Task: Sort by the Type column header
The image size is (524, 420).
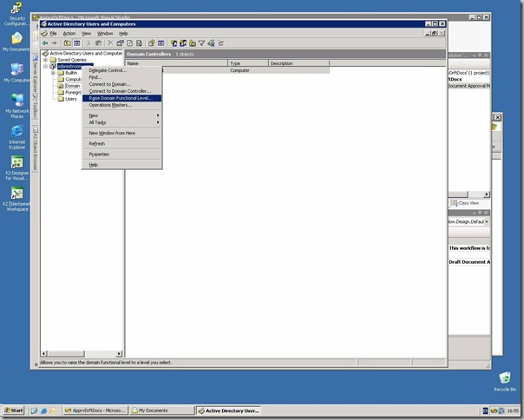Action: coord(248,63)
